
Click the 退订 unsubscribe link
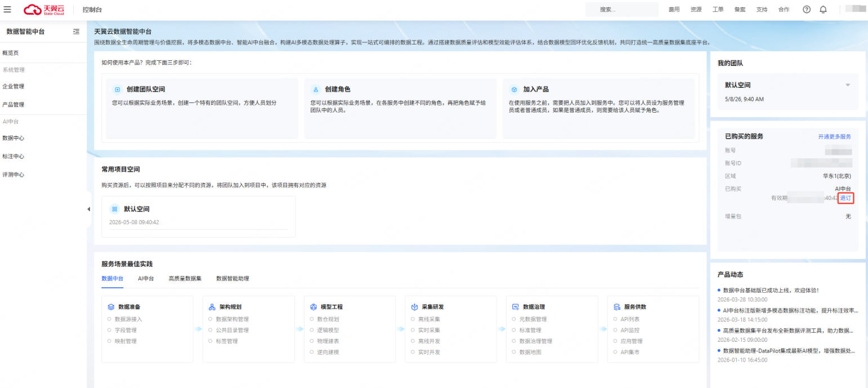[845, 198]
